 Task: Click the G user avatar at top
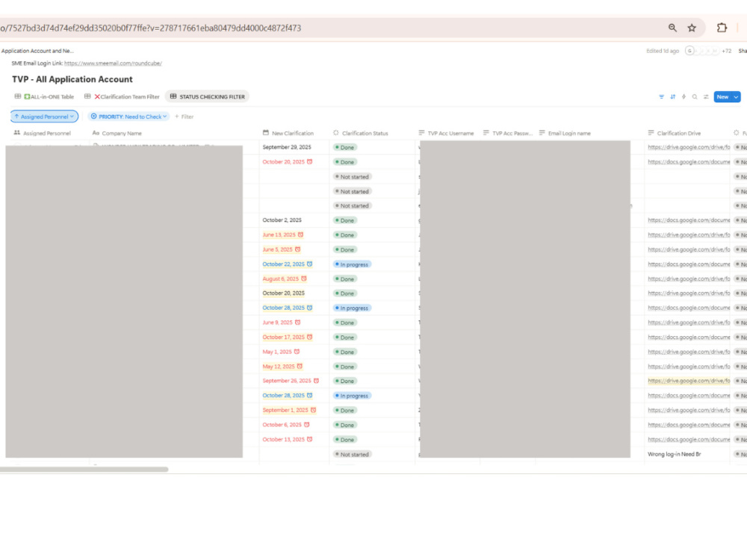[x=689, y=51]
